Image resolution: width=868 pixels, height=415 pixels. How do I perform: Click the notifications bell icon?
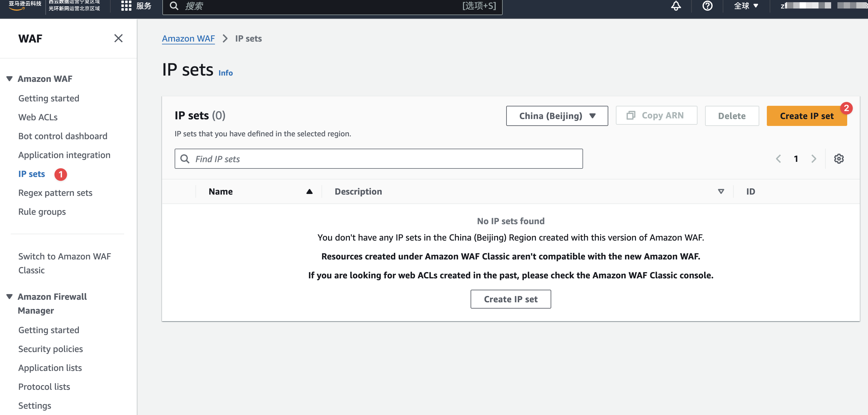tap(676, 6)
